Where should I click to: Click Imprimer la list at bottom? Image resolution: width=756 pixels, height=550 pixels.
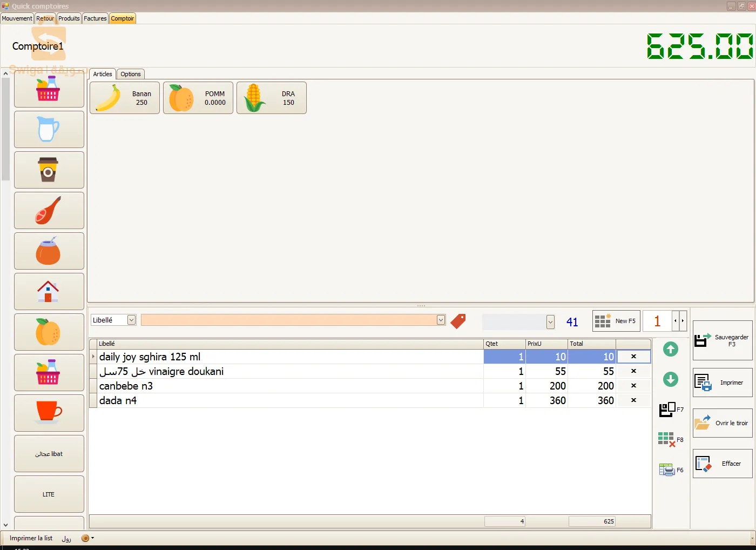(x=31, y=538)
